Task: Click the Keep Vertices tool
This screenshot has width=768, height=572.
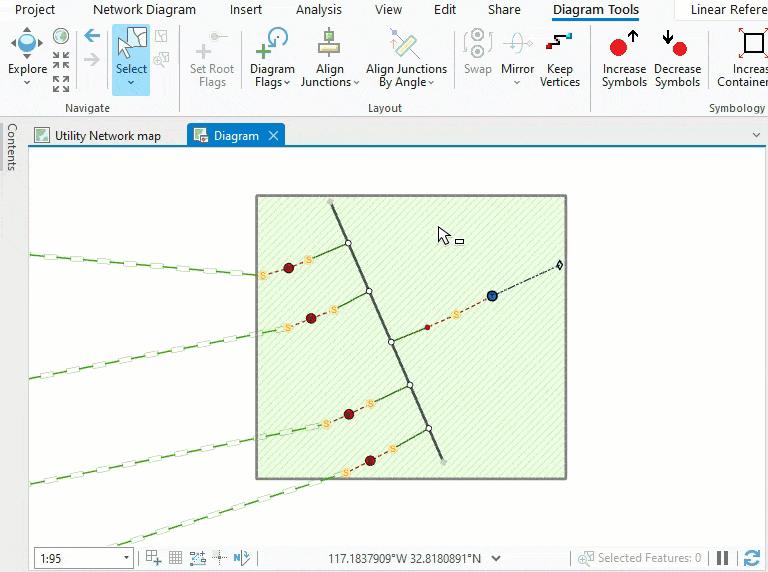Action: point(559,59)
